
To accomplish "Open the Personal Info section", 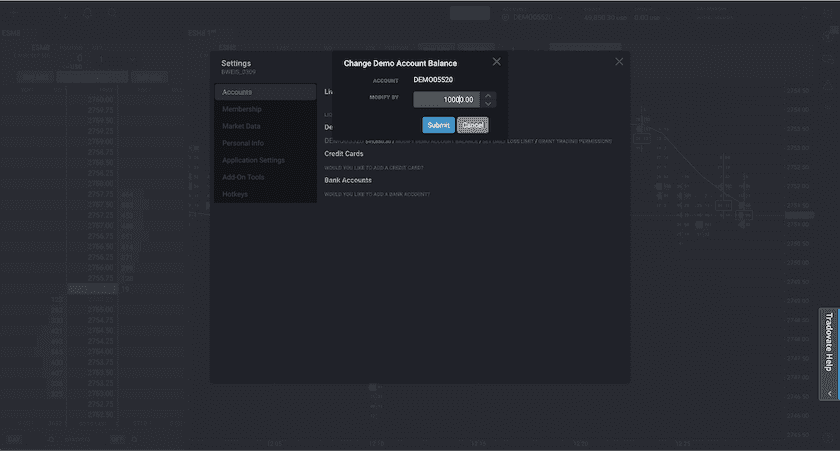I will pyautogui.click(x=265, y=143).
